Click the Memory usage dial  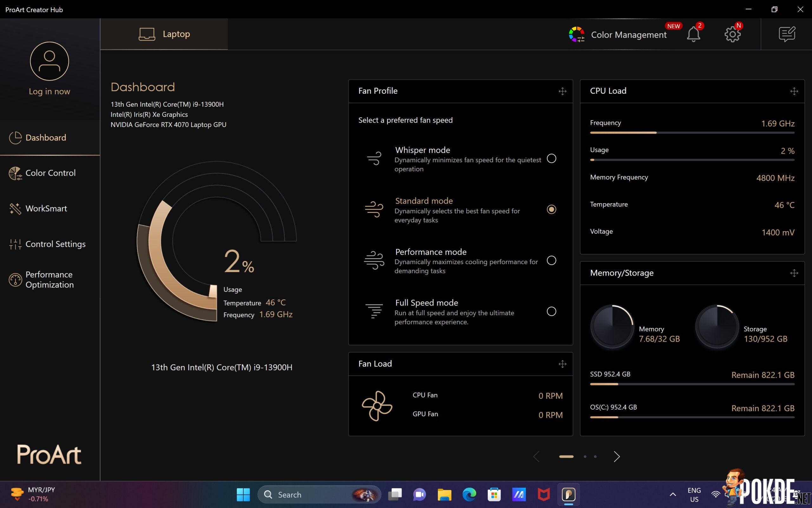click(612, 326)
